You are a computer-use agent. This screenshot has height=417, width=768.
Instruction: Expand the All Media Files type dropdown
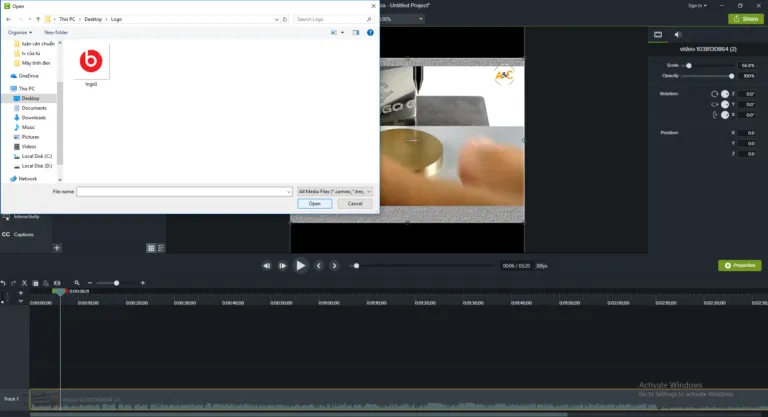pos(335,190)
